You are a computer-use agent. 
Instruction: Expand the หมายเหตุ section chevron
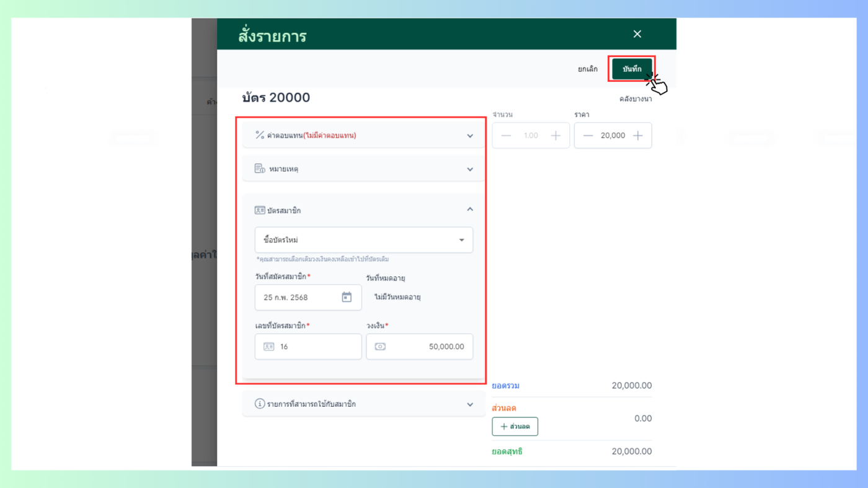click(470, 169)
